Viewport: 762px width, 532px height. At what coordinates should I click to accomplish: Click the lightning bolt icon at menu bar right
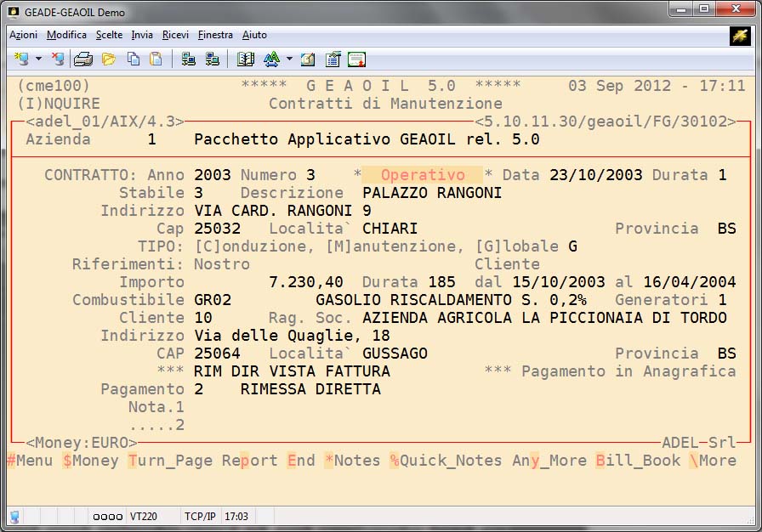[x=739, y=35]
